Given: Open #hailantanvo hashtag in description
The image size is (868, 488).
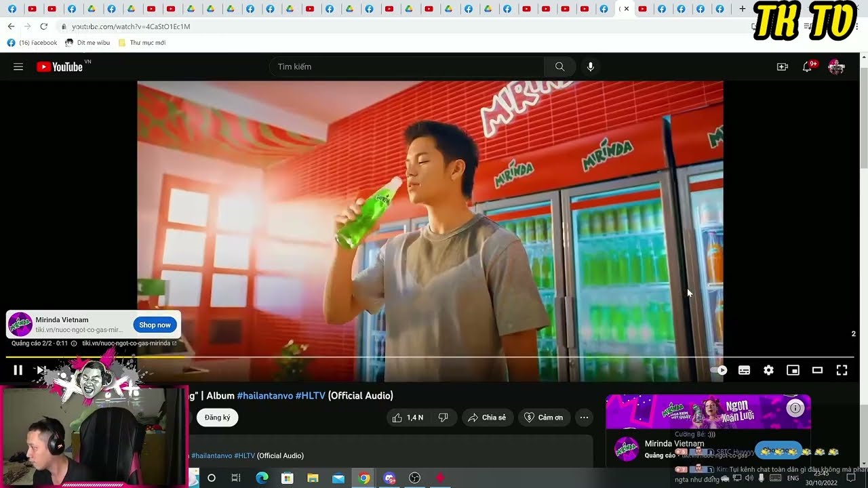Looking at the screenshot, I should 212,456.
